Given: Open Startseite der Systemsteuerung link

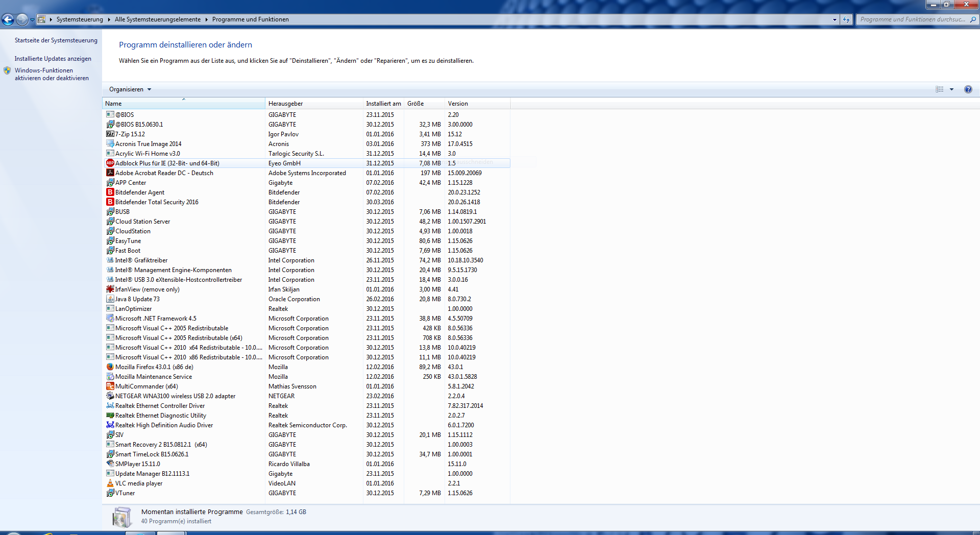Looking at the screenshot, I should click(56, 40).
